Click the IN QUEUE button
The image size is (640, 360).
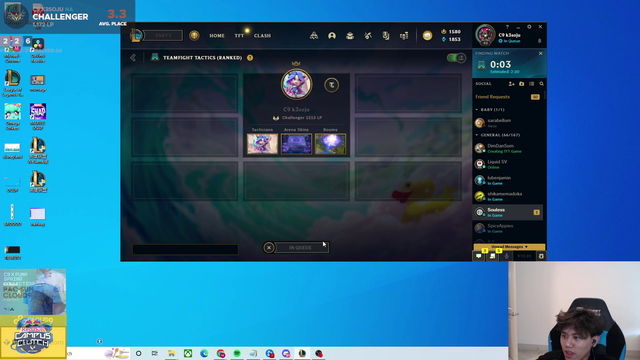pyautogui.click(x=301, y=247)
